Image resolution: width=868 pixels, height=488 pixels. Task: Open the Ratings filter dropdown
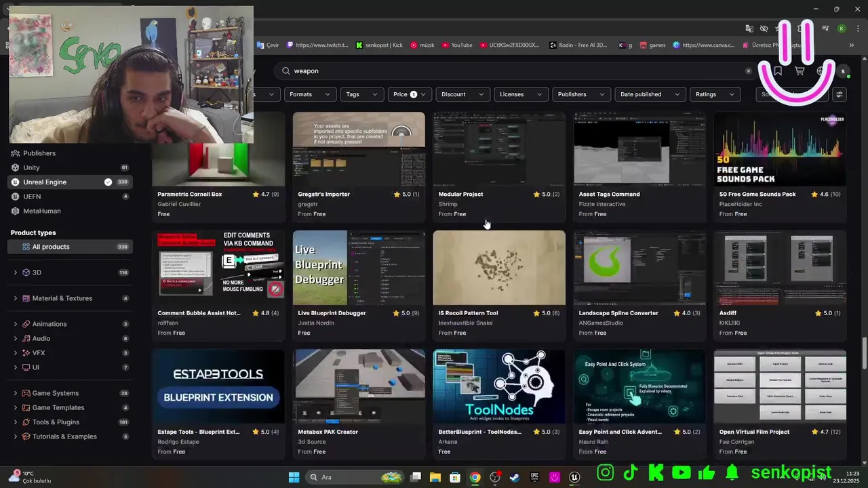tap(715, 94)
